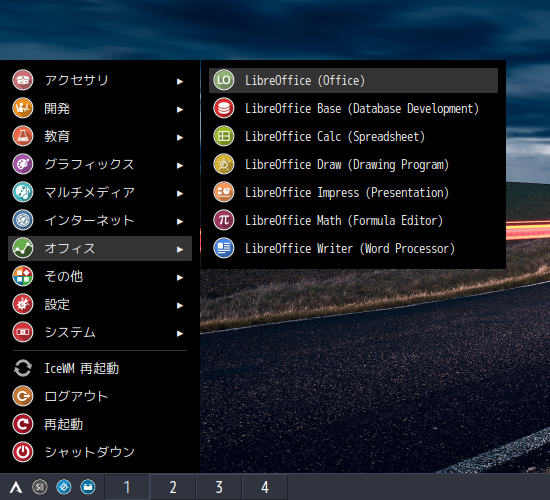Click the LibreOffice Impress orange icon

click(224, 192)
